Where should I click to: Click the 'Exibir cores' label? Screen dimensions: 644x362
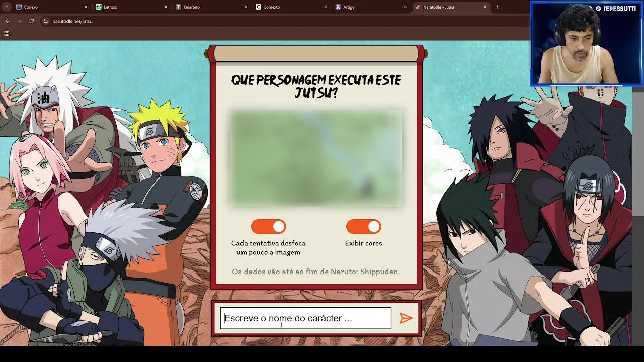click(x=363, y=243)
